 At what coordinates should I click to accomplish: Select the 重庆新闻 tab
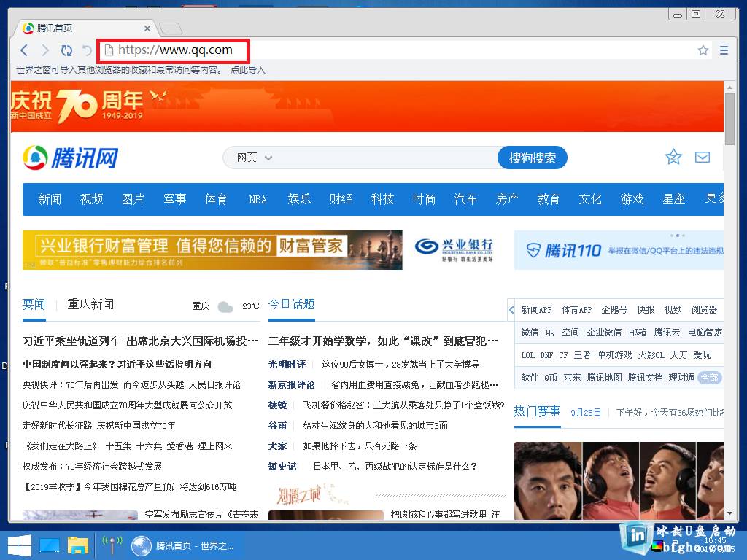[x=90, y=304]
